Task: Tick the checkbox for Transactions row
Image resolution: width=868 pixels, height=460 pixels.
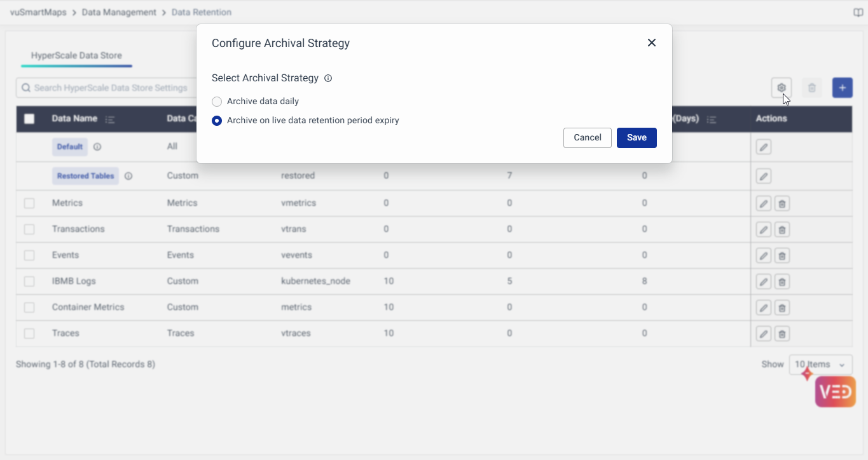Action: point(29,229)
